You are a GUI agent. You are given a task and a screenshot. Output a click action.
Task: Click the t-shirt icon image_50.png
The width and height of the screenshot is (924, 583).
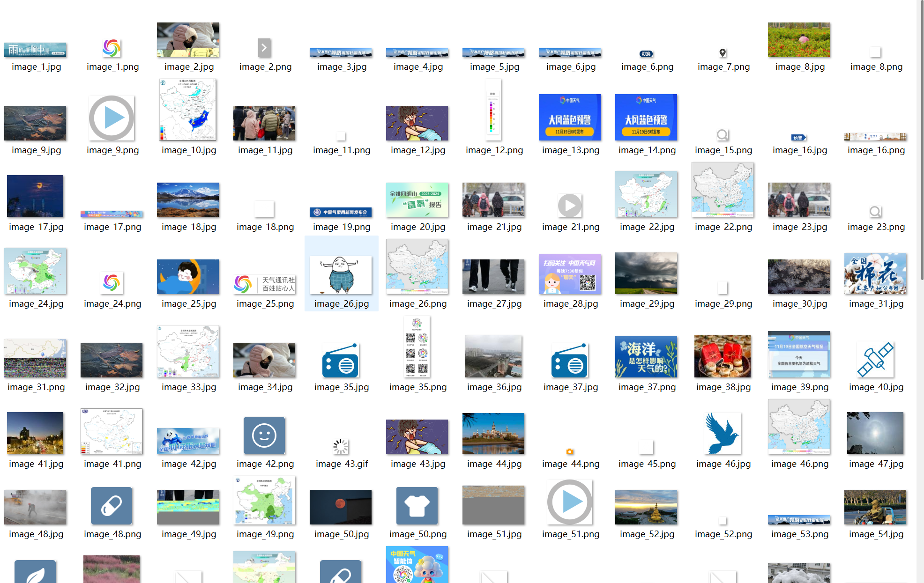coord(417,506)
